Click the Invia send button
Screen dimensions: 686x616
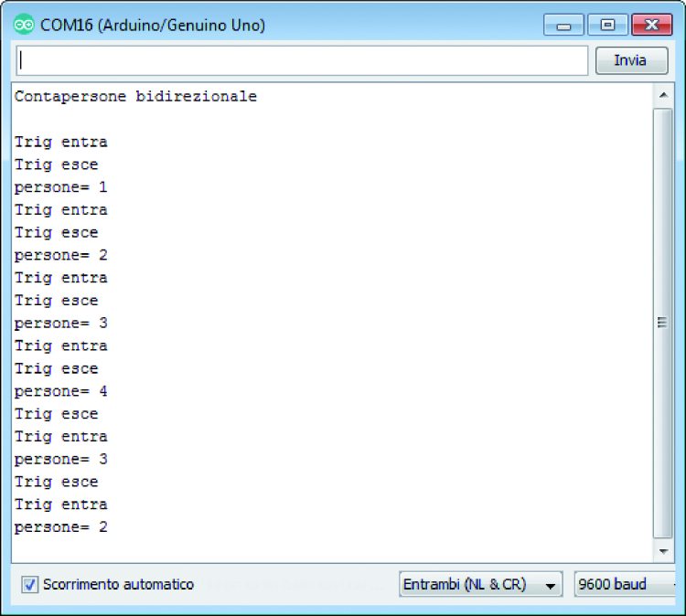point(632,60)
